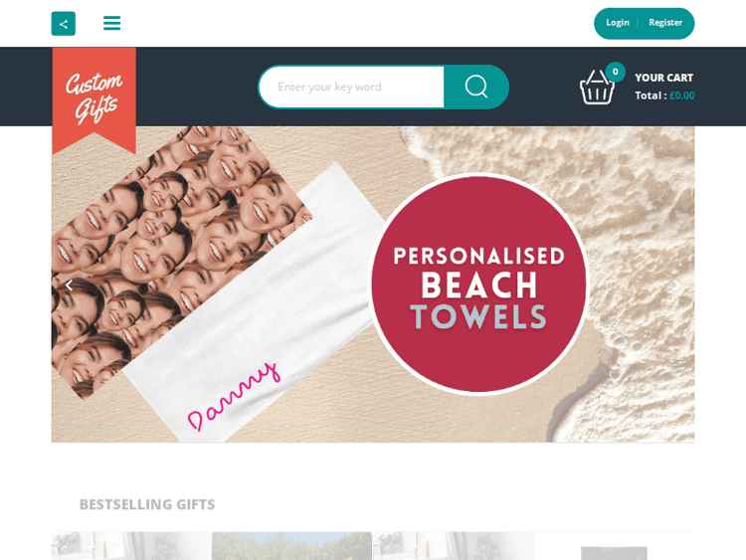Focus the Enter your key word field
The image size is (746, 560).
coord(351,88)
